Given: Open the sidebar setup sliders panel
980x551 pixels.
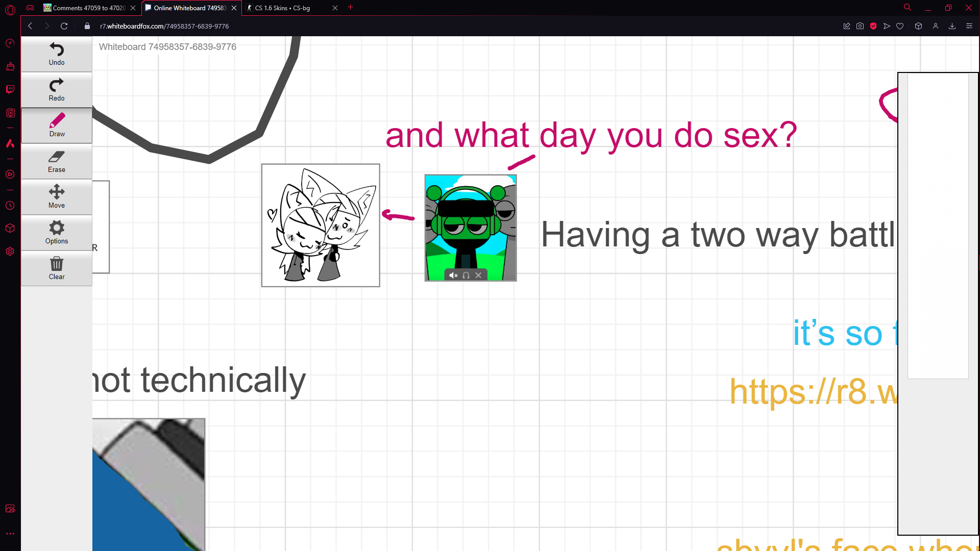Looking at the screenshot, I should coord(969,26).
